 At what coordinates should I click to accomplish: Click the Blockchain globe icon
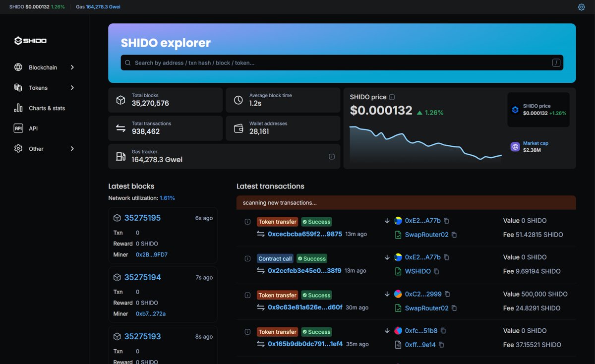[18, 67]
